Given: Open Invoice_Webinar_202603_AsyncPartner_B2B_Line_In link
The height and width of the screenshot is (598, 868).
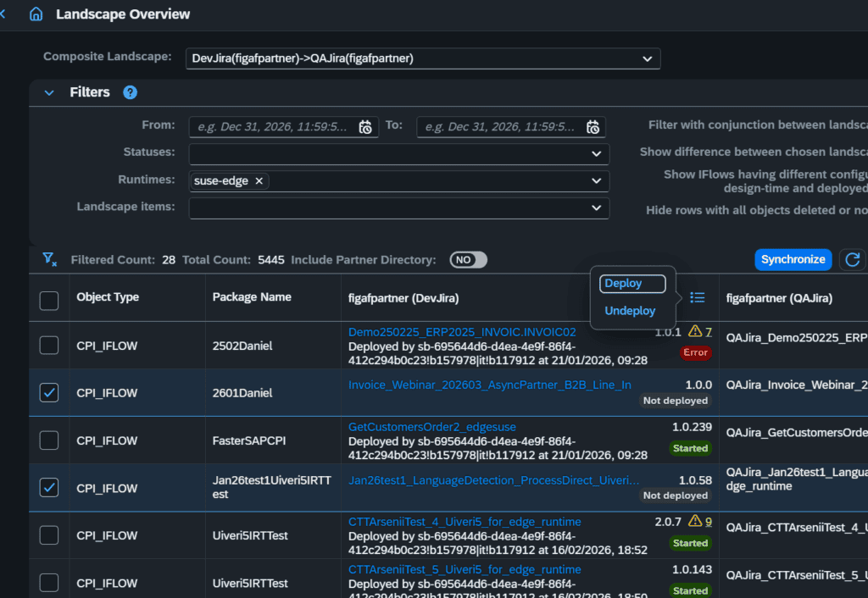Looking at the screenshot, I should (489, 385).
